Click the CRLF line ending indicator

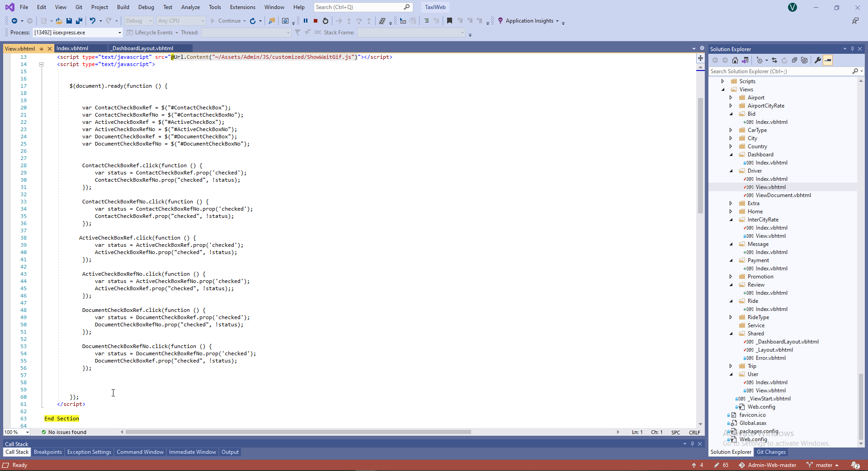coord(694,433)
